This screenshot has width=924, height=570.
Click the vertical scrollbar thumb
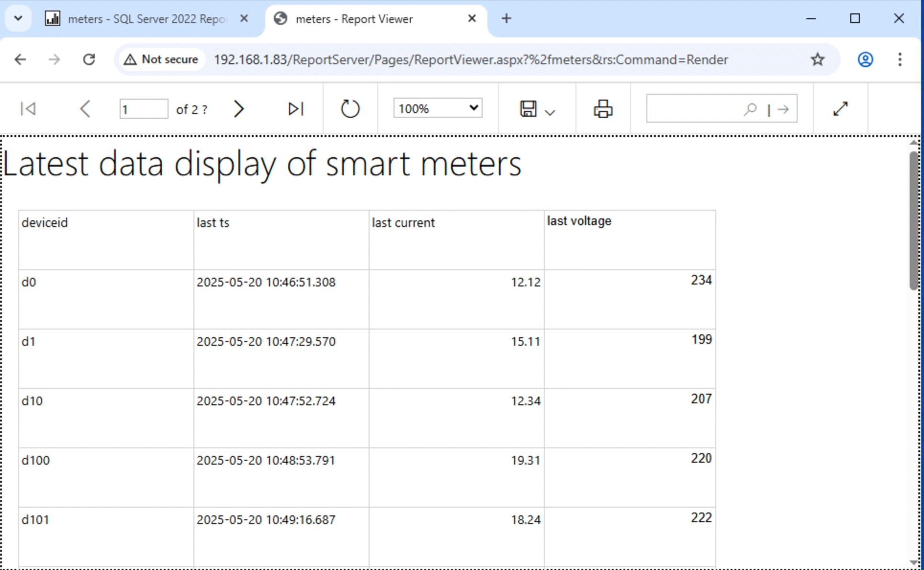point(914,220)
